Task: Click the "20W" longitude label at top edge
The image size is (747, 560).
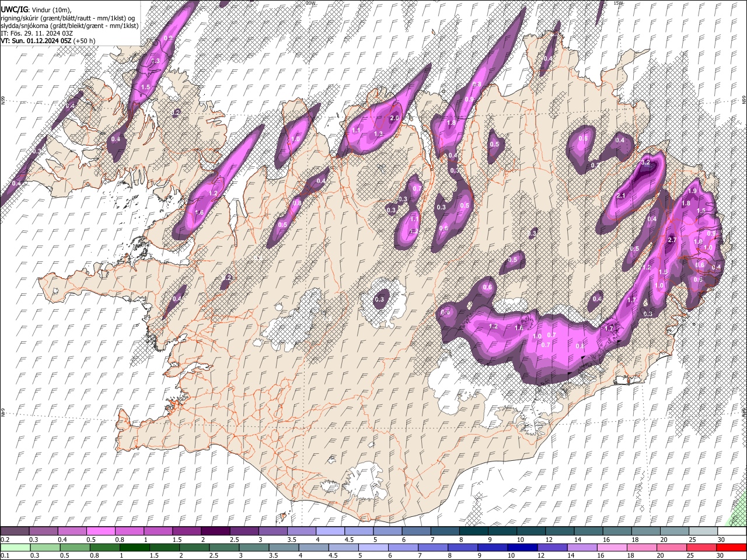Action: [310, 3]
